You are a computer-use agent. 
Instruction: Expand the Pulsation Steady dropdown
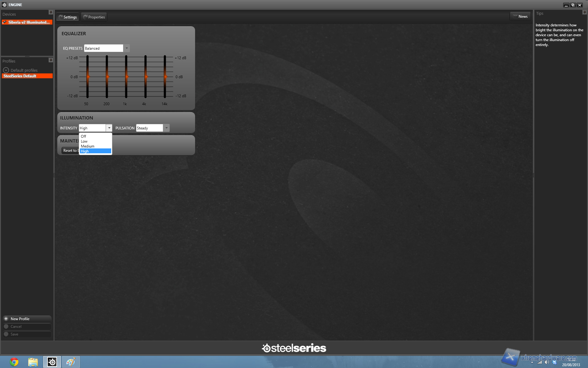166,128
